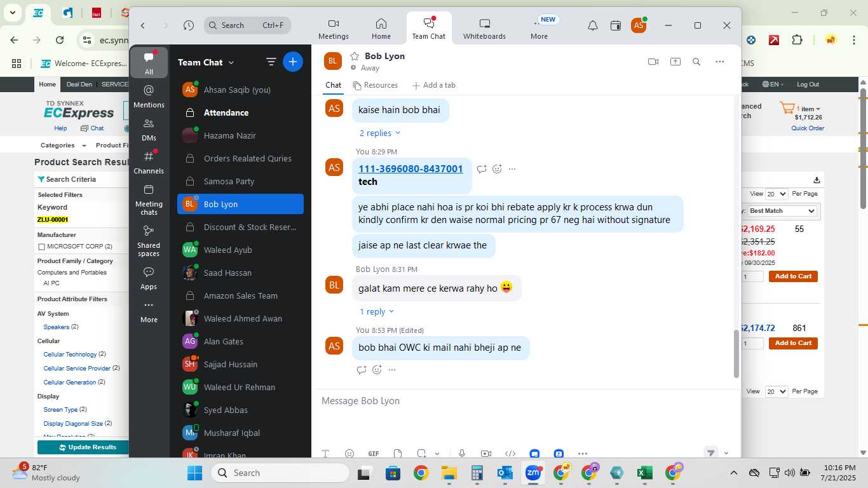Start a video call with Bob Lyon
The image size is (868, 488).
[653, 62]
